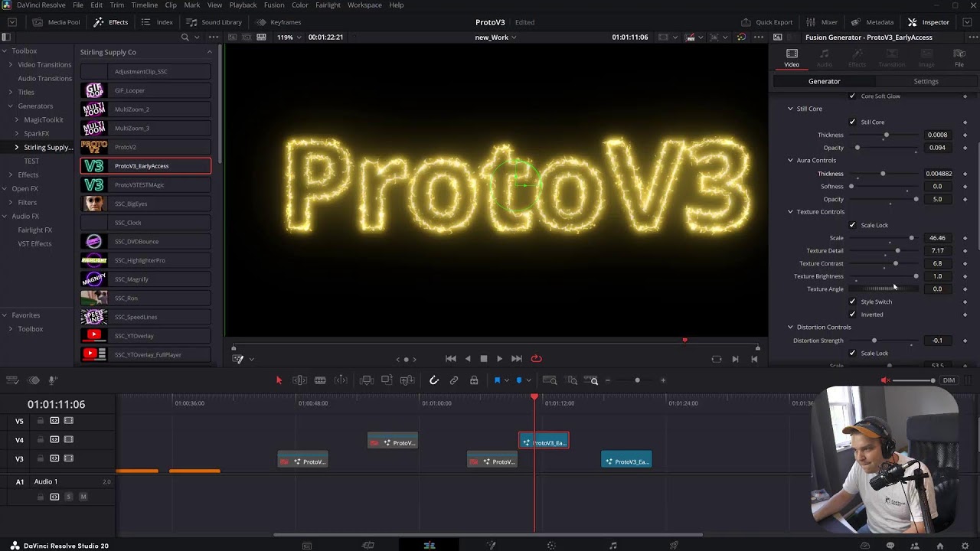Toggle the Position Lock padlock icon
This screenshot has width=980, height=551.
click(x=474, y=380)
